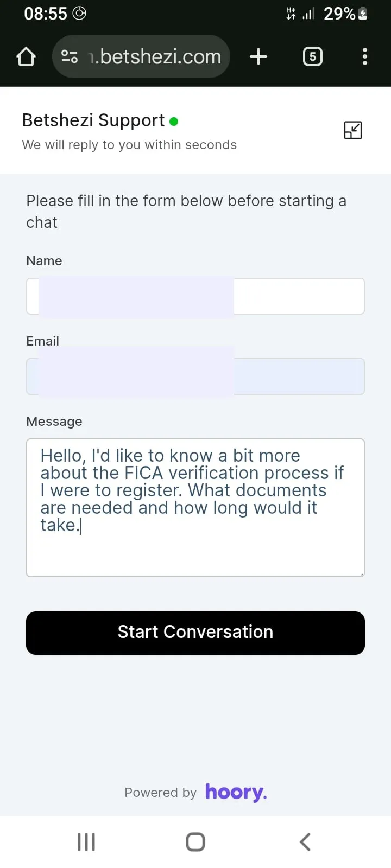The image size is (391, 868).
Task: Select the Email input field
Action: pos(195,376)
